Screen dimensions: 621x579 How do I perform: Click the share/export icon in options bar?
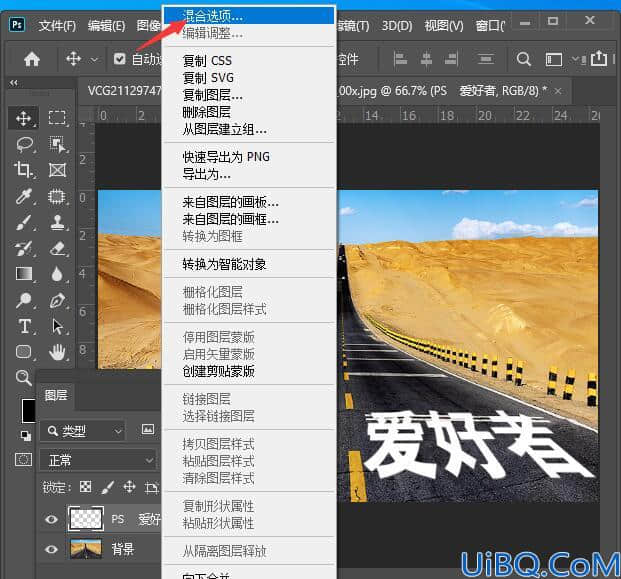point(598,59)
